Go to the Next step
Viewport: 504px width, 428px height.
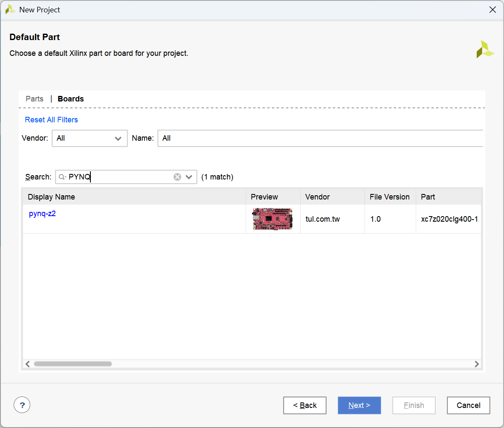[359, 405]
